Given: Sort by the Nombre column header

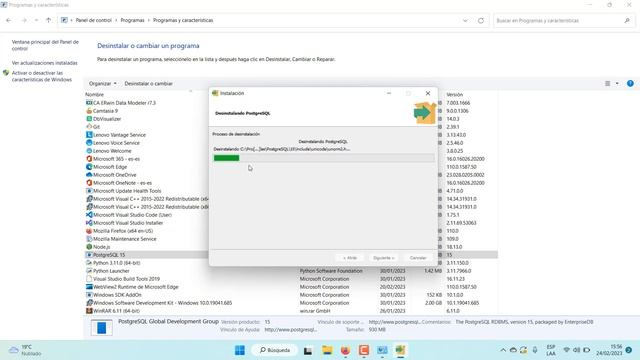Looking at the screenshot, I should tap(95, 94).
